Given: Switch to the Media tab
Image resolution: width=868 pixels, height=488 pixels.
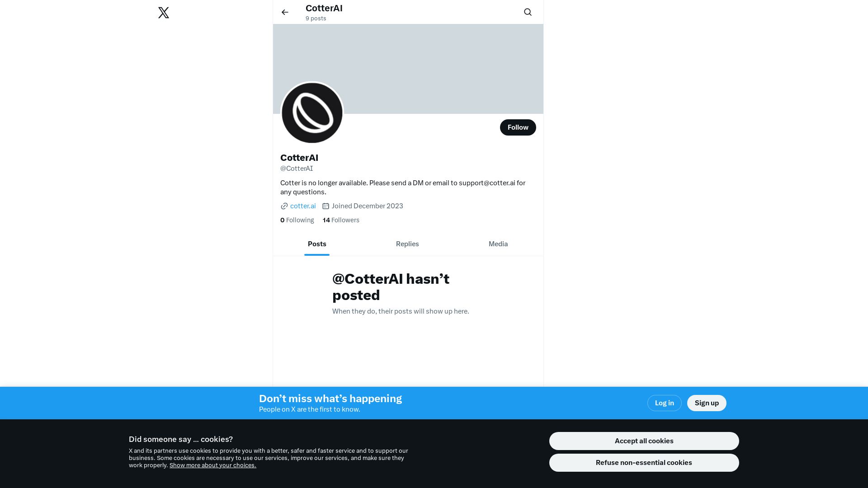Looking at the screenshot, I should (498, 244).
